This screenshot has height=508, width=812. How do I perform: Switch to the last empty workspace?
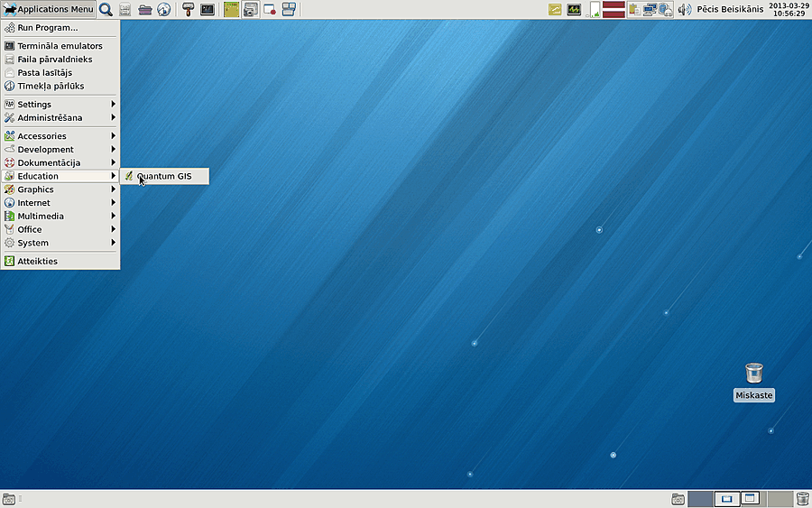(780, 499)
